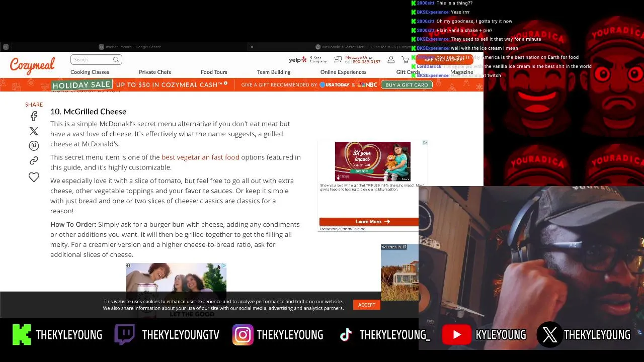The image size is (644, 362).
Task: Click the LordDarrick username in chat
Action: tap(429, 66)
